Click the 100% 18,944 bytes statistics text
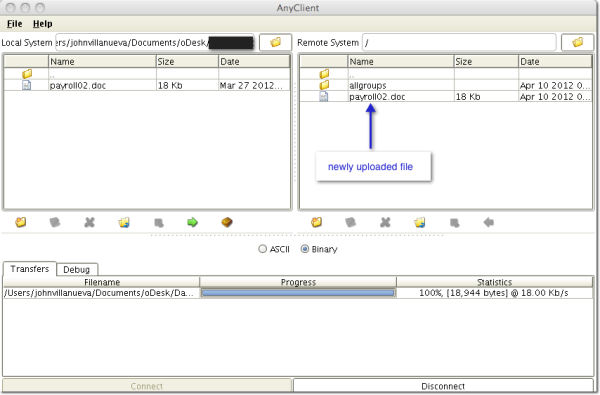The image size is (600, 395). [494, 293]
